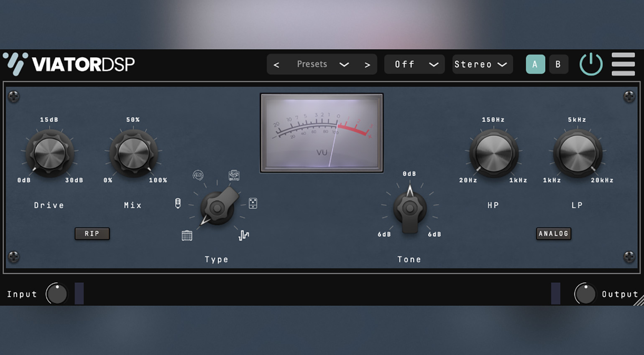Screen dimensions: 644x355
Task: Go to the next preset
Action: tap(367, 65)
